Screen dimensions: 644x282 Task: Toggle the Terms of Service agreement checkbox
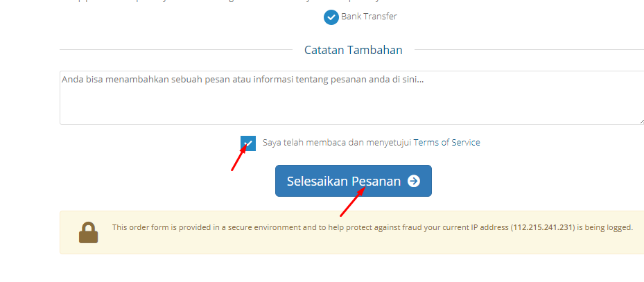[x=248, y=143]
